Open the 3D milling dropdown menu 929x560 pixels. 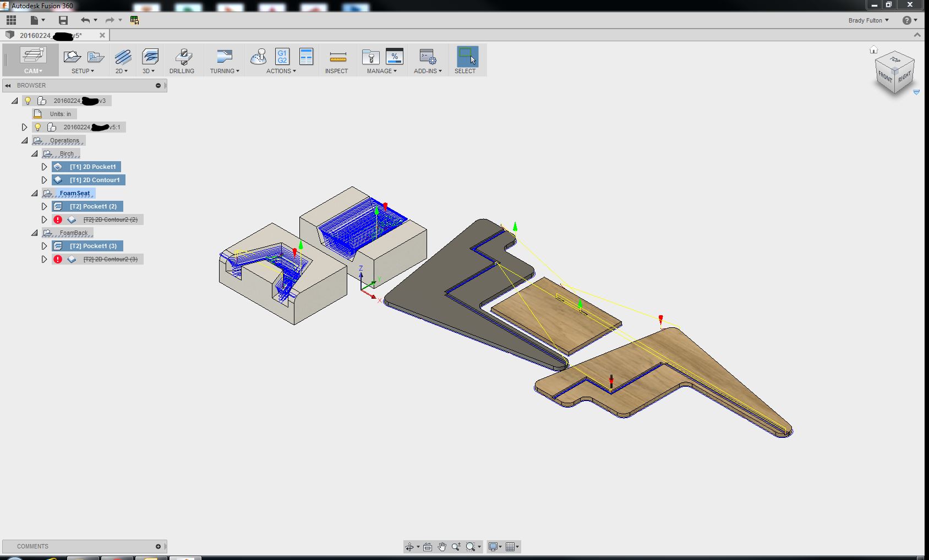(x=149, y=71)
